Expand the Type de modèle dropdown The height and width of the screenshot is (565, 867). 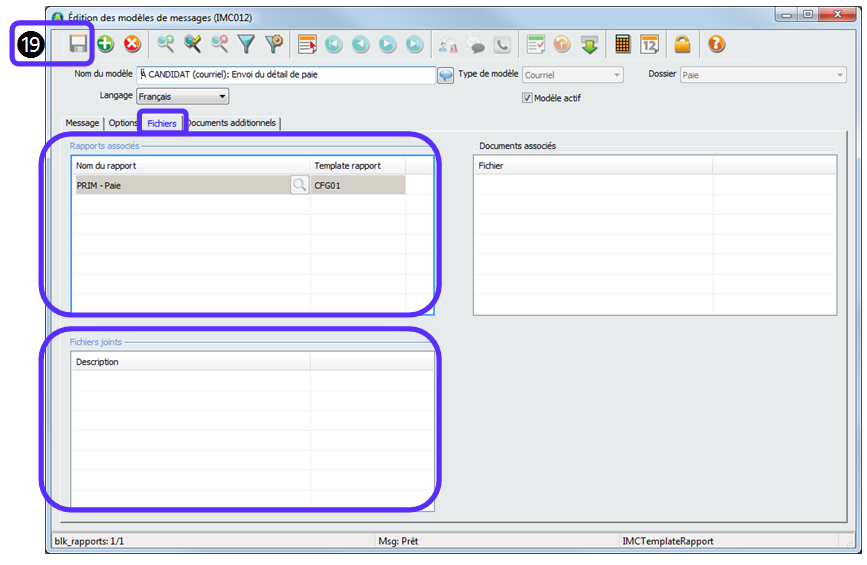pos(616,75)
